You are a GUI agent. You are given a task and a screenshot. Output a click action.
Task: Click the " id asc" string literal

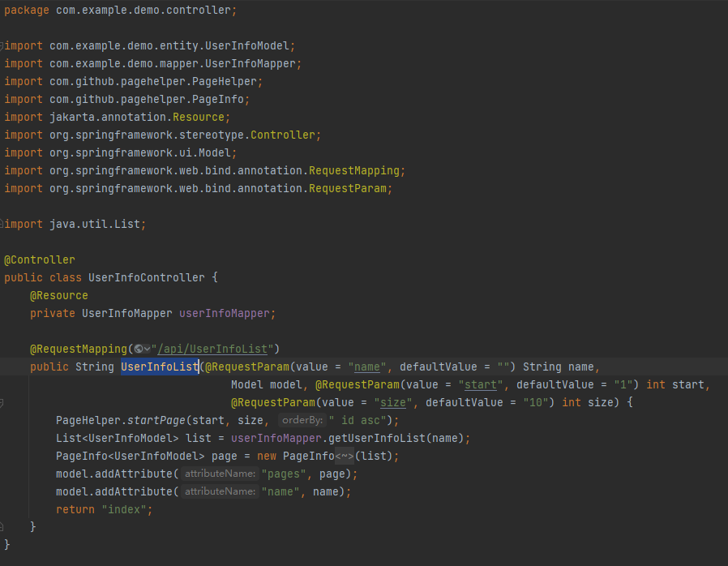(357, 421)
